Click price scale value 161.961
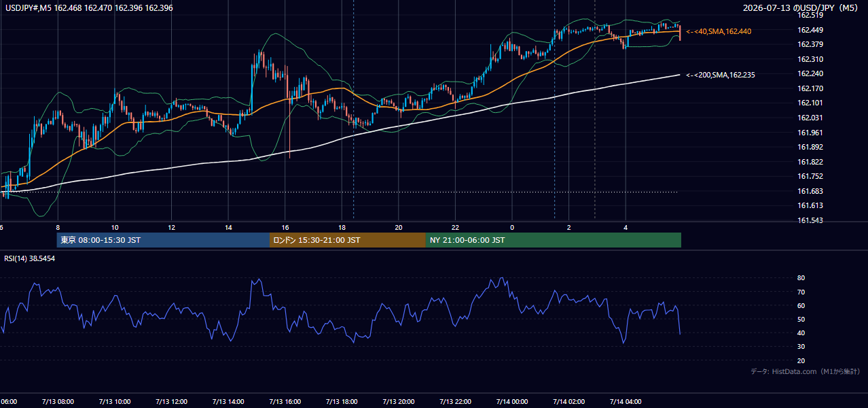The height and width of the screenshot is (408, 868). 810,133
